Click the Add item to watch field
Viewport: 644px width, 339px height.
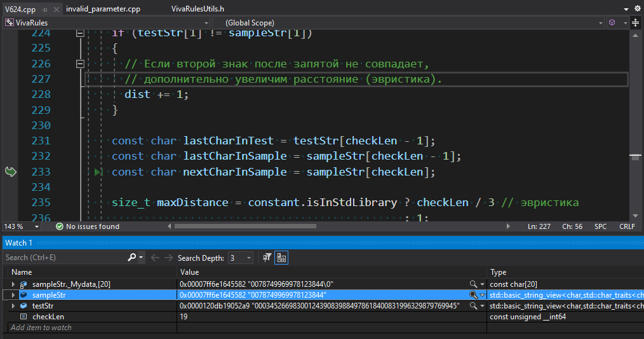coord(93,328)
